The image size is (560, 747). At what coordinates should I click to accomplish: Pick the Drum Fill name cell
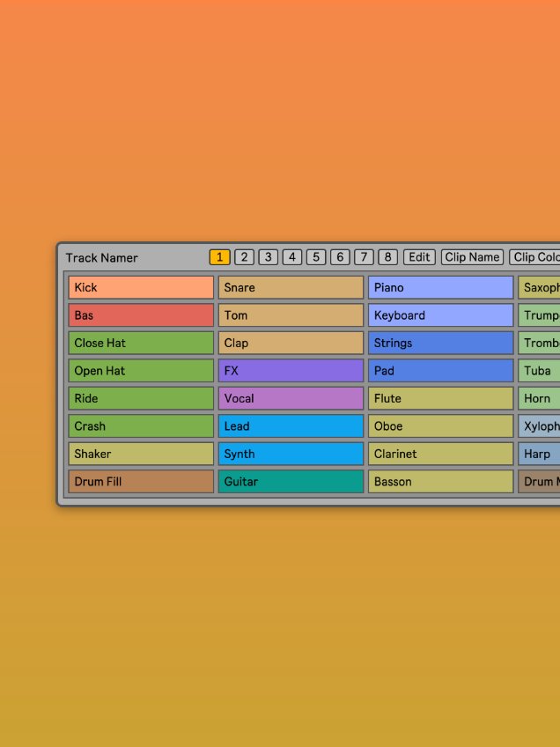tap(141, 481)
